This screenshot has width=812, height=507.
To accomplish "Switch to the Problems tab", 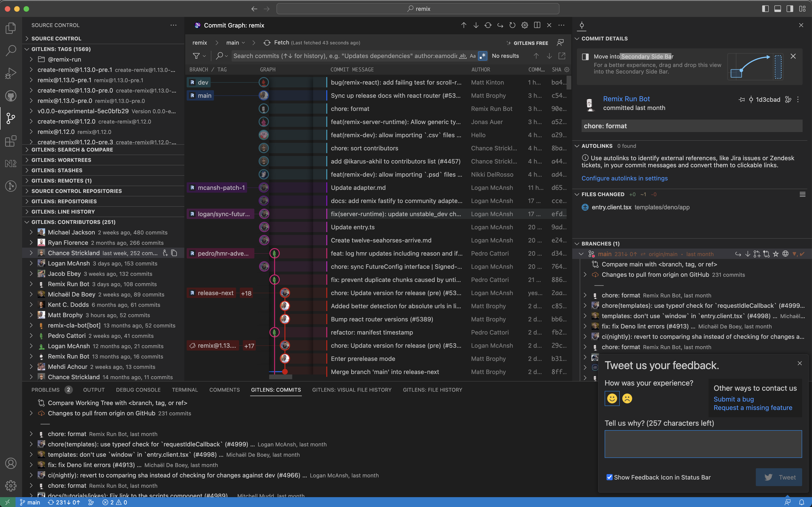I will 45,390.
